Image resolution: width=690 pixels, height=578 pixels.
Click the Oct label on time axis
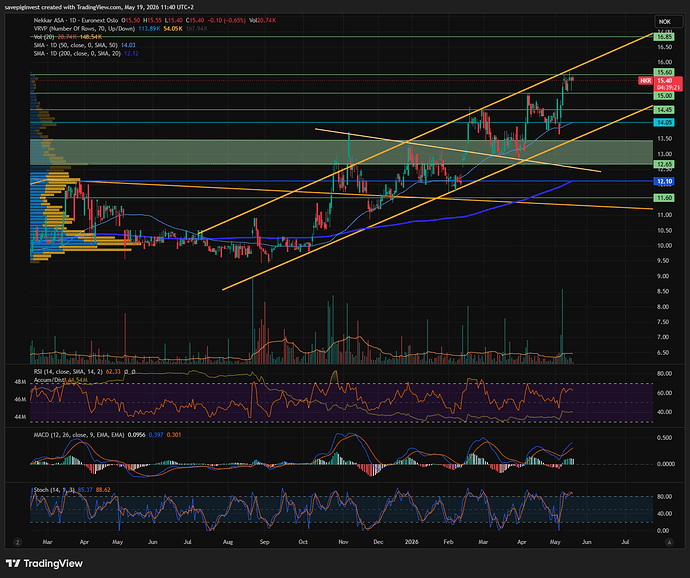point(303,542)
